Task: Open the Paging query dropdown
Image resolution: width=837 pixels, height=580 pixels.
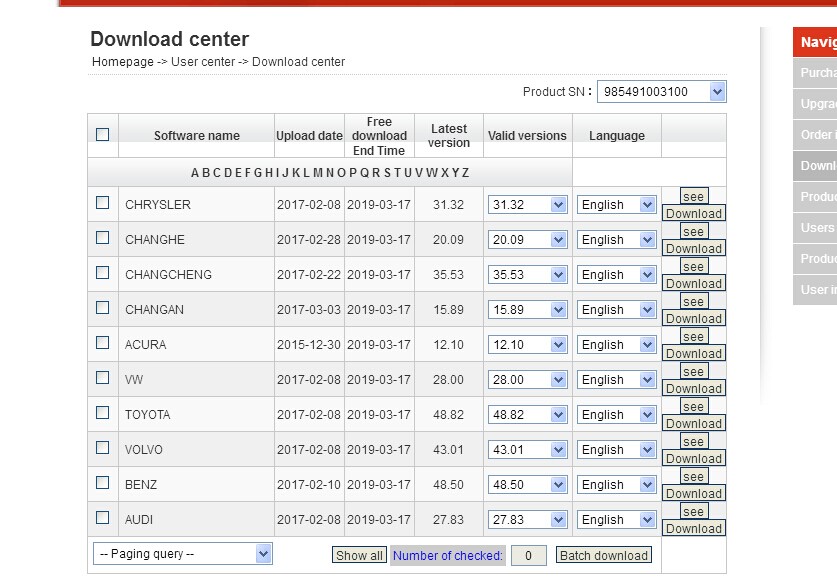Action: [183, 554]
